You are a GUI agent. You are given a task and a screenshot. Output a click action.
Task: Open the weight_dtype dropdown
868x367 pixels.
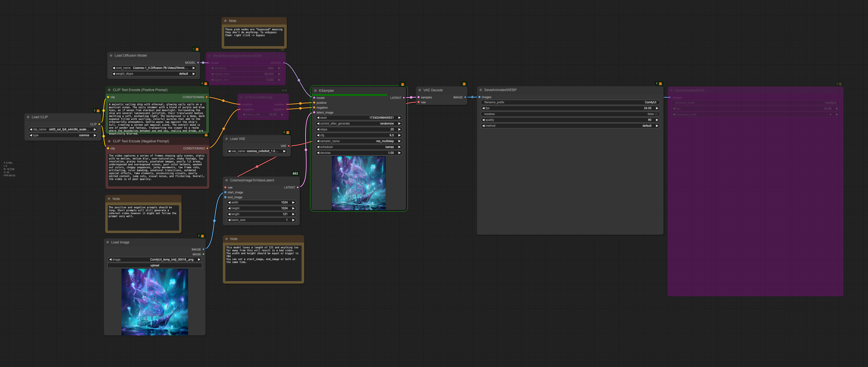pos(154,74)
